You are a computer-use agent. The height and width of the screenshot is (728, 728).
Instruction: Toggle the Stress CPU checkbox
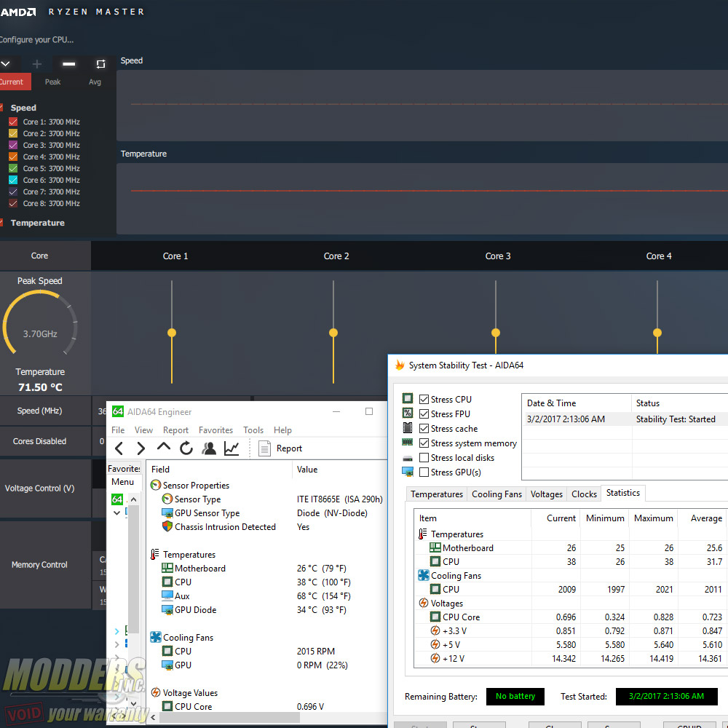point(424,399)
